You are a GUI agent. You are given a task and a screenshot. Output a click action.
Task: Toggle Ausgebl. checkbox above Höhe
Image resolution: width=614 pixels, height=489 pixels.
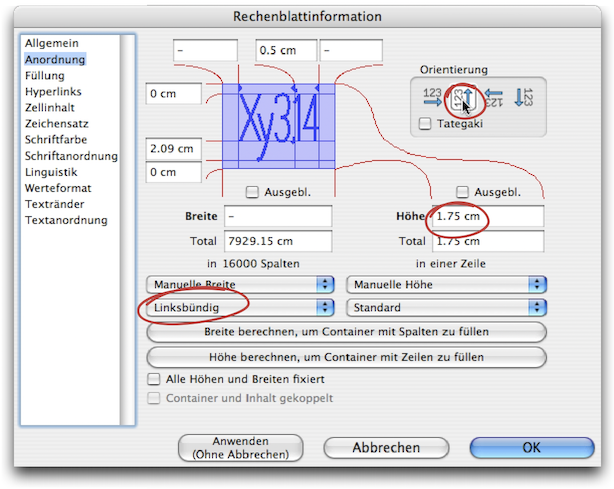tap(463, 192)
